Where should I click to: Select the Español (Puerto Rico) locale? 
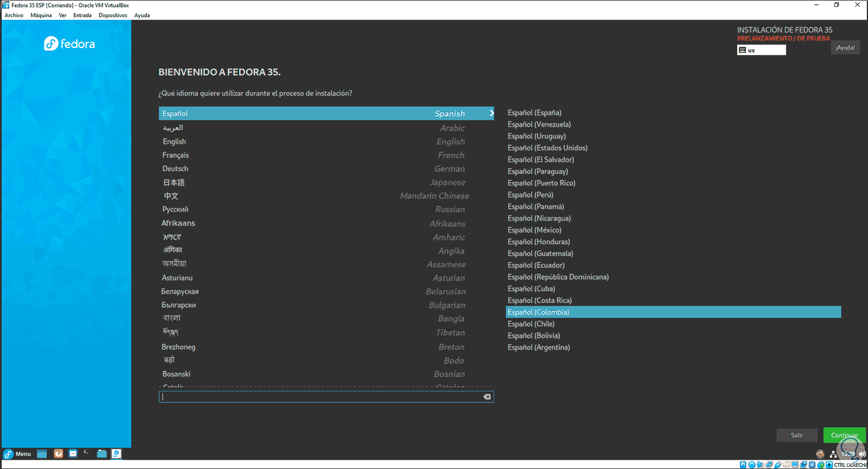point(674,183)
